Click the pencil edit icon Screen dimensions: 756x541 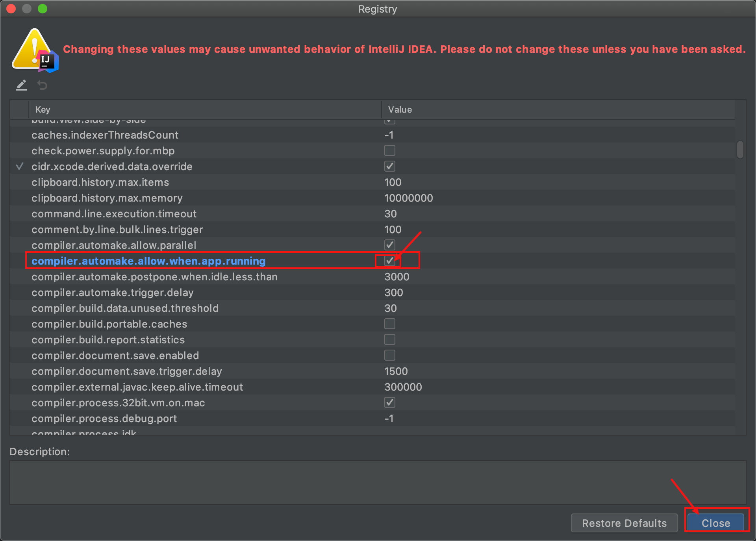[21, 85]
